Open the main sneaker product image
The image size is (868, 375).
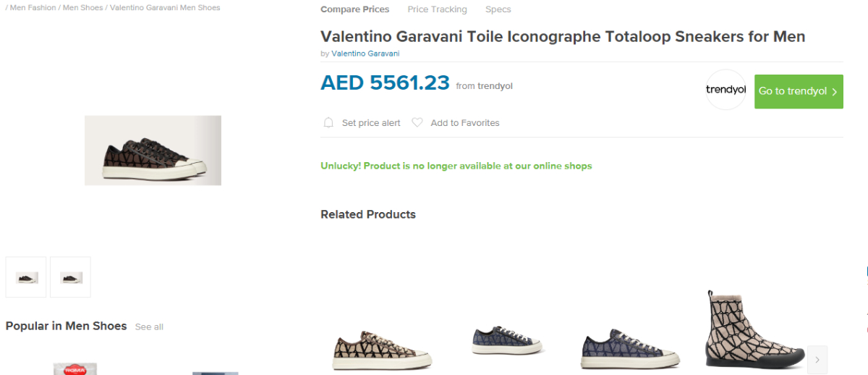click(153, 151)
